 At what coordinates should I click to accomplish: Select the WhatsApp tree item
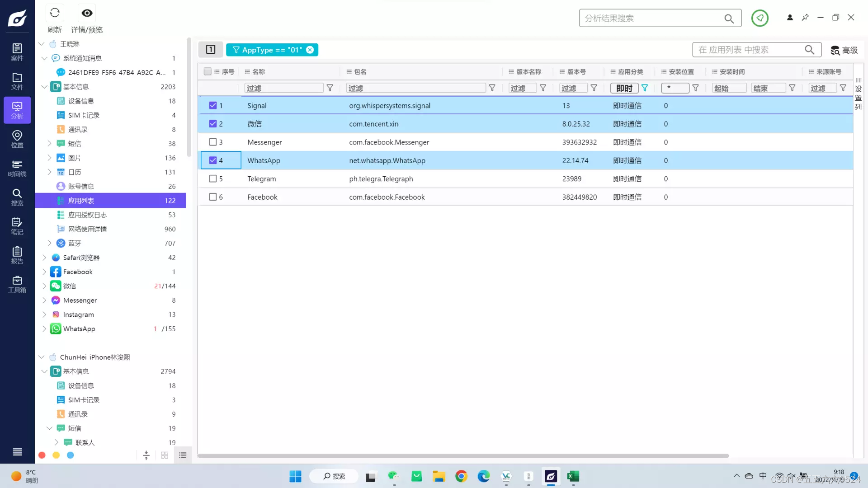pyautogui.click(x=79, y=328)
